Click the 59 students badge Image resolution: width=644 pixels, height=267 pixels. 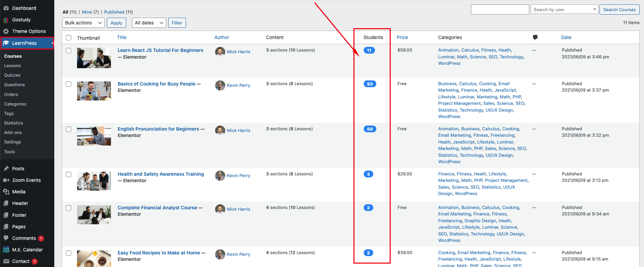point(370,129)
